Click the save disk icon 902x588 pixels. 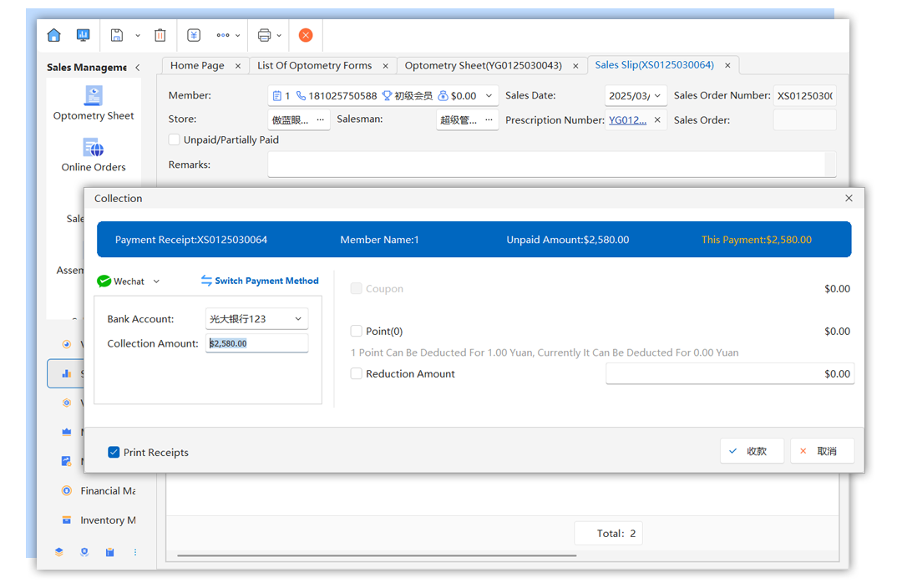117,35
